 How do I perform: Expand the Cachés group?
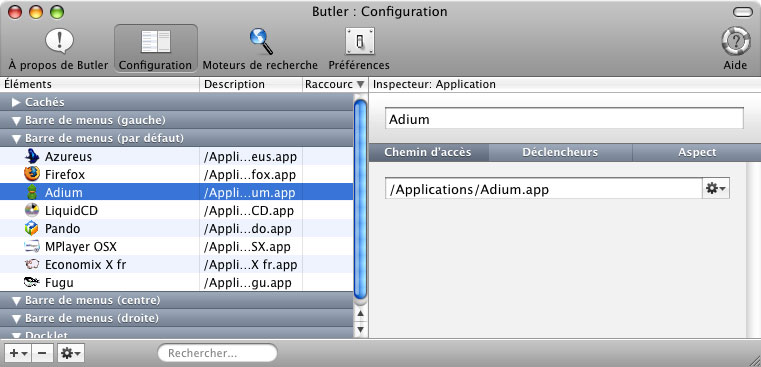point(16,102)
